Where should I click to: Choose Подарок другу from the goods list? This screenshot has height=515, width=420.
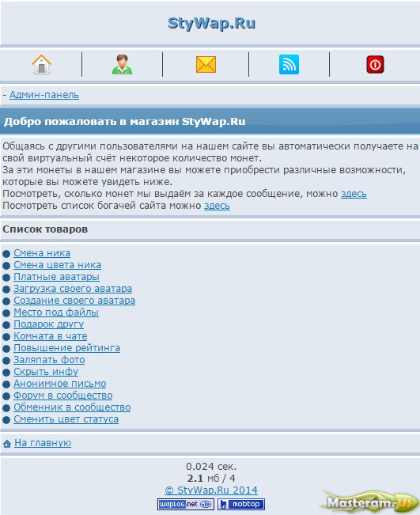tap(48, 324)
